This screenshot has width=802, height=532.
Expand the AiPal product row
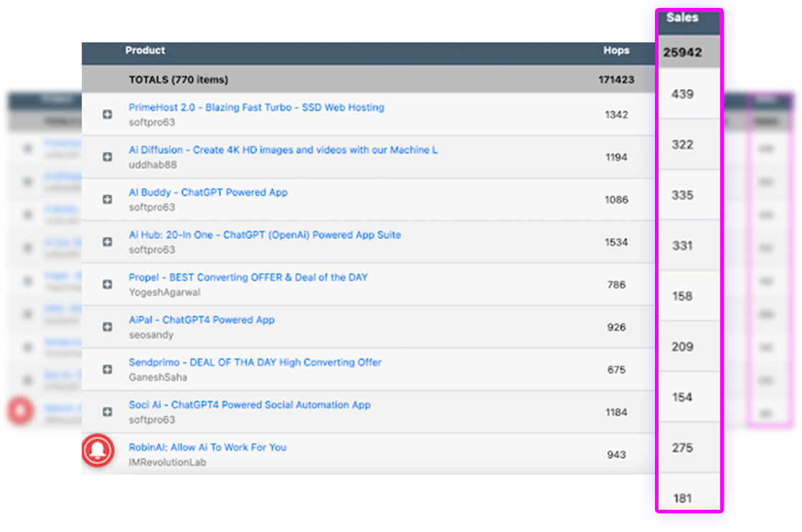point(107,327)
